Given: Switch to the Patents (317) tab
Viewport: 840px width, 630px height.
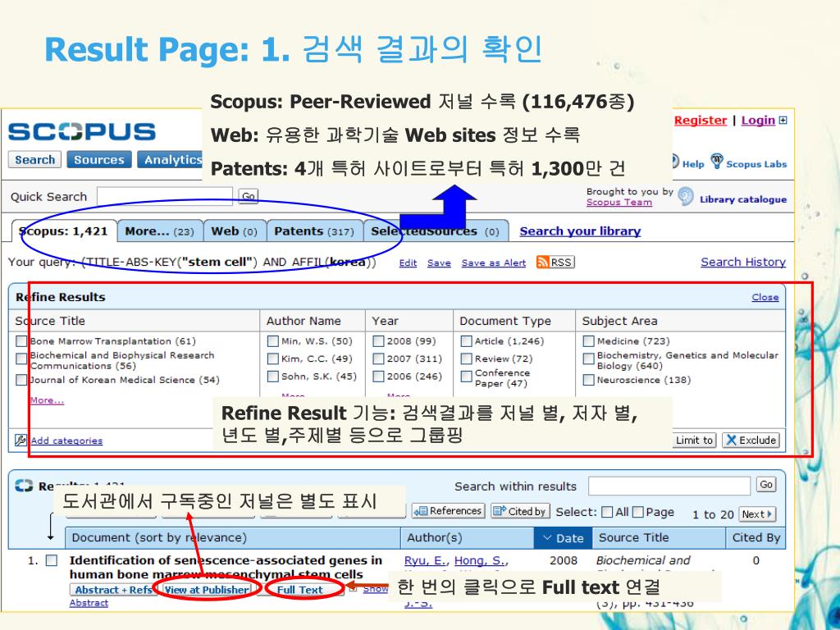Looking at the screenshot, I should point(314,231).
